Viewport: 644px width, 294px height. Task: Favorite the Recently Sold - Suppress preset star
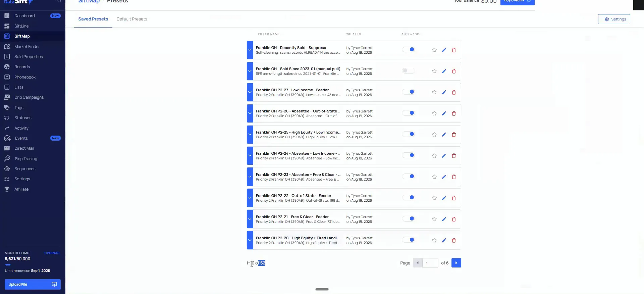tap(434, 50)
